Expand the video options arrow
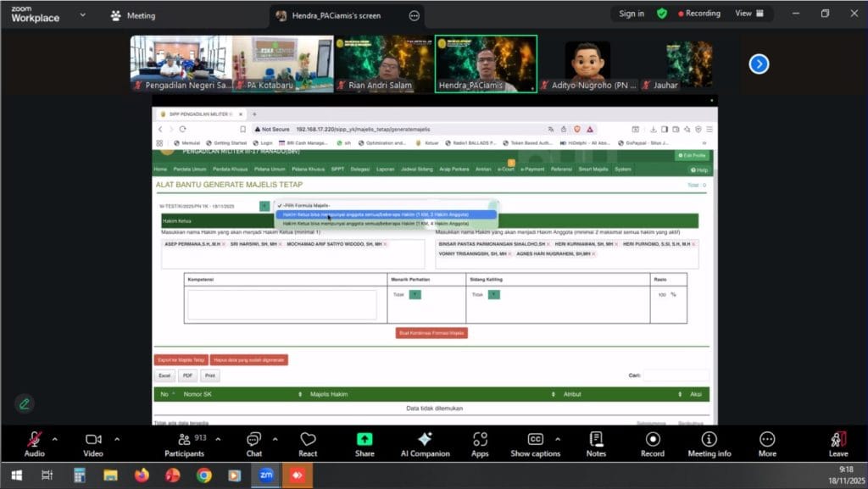 (117, 439)
